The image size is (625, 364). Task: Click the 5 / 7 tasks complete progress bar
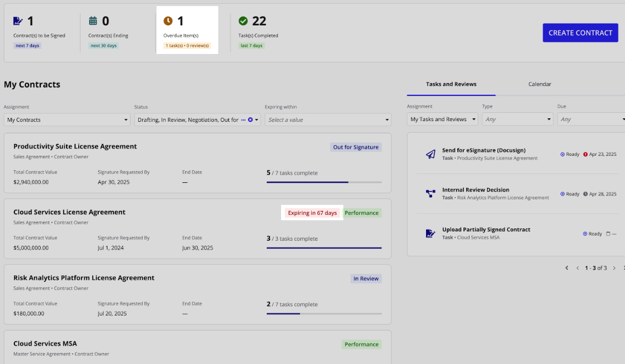point(324,182)
